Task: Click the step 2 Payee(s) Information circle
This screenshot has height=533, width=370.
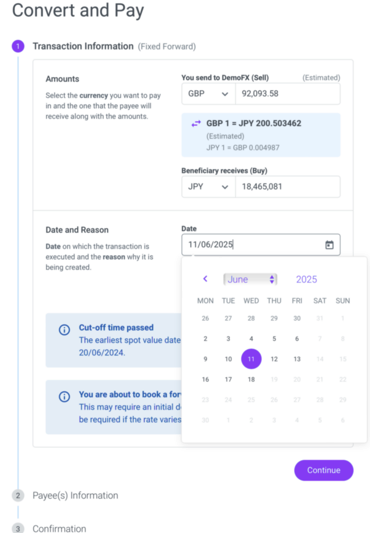Action: pos(18,495)
